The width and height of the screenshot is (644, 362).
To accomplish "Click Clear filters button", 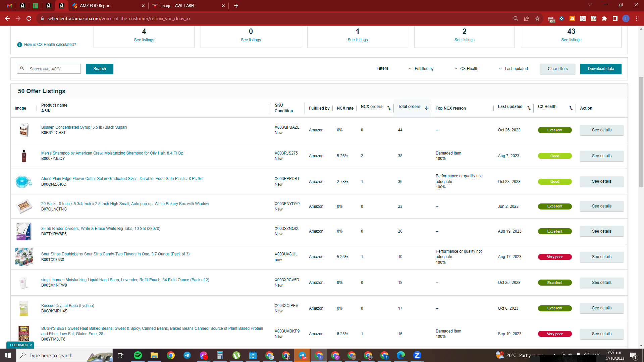I will 557,69.
